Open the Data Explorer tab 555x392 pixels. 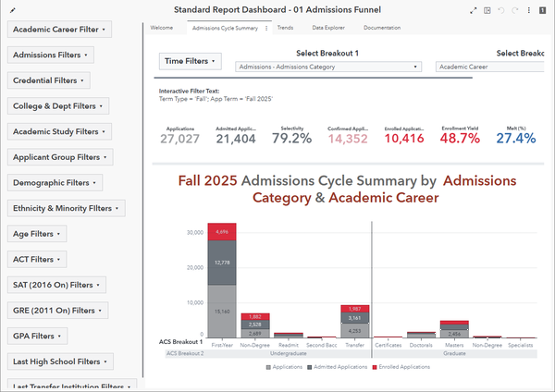click(328, 28)
